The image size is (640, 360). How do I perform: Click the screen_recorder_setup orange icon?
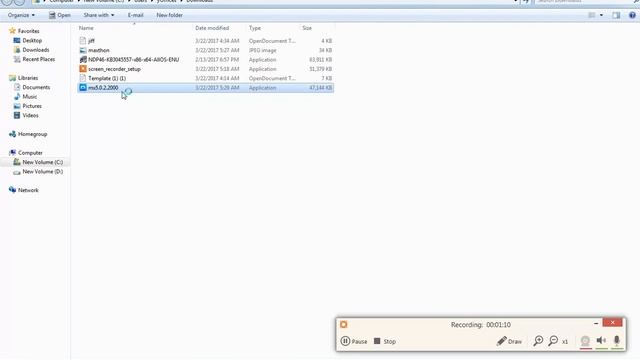pos(83,69)
